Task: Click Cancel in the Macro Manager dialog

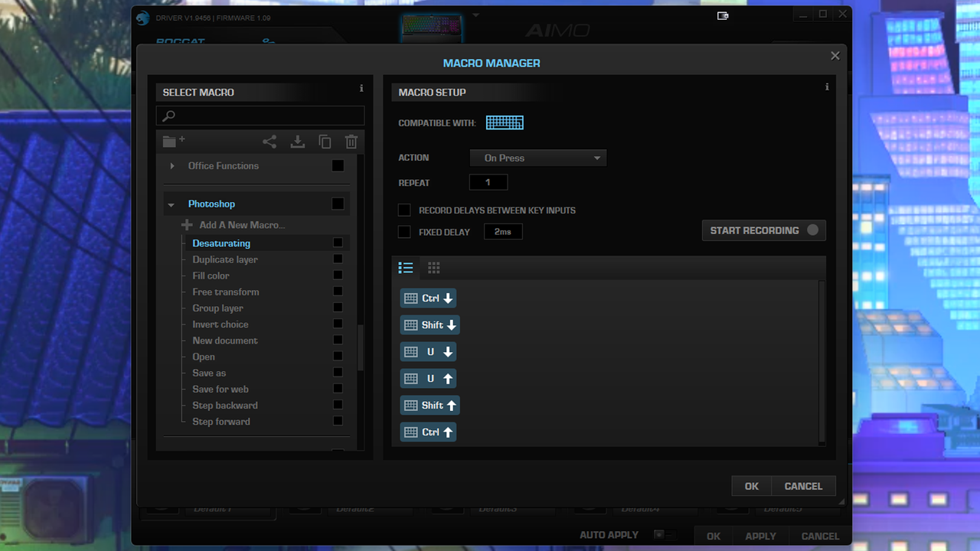Action: (803, 486)
